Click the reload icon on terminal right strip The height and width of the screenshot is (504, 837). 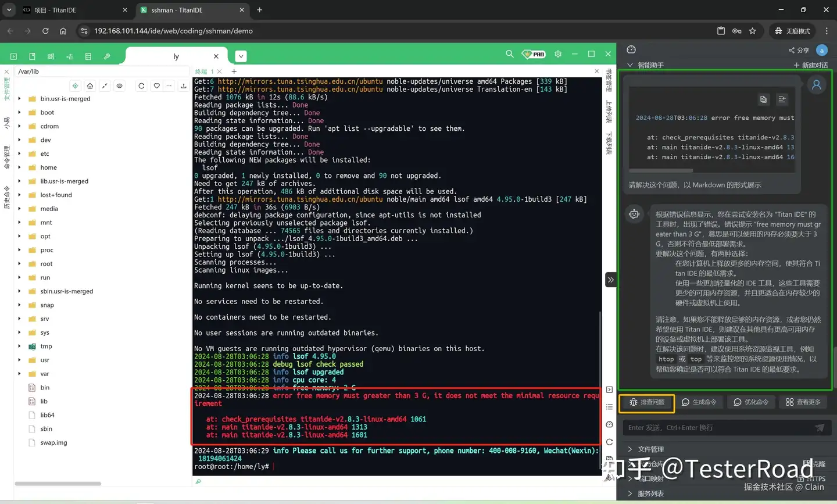point(609,442)
